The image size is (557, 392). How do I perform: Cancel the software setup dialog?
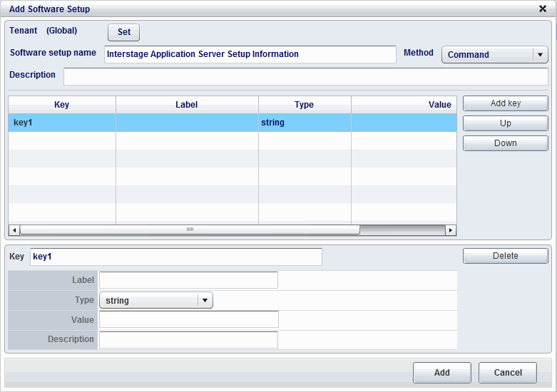508,373
